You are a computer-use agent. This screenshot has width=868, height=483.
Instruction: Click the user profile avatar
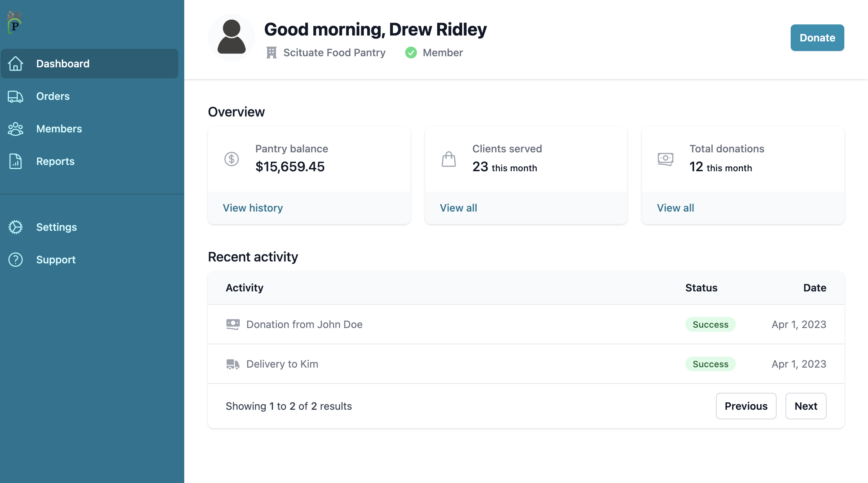coord(232,38)
